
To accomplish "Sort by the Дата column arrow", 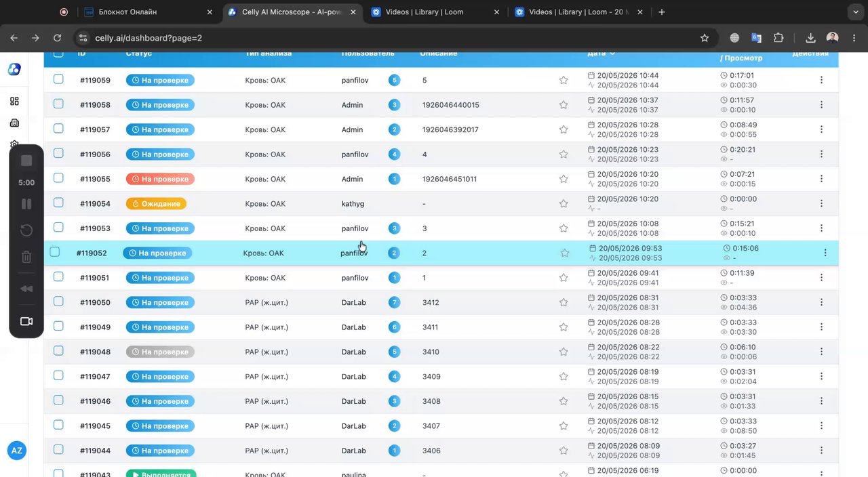I will click(612, 54).
